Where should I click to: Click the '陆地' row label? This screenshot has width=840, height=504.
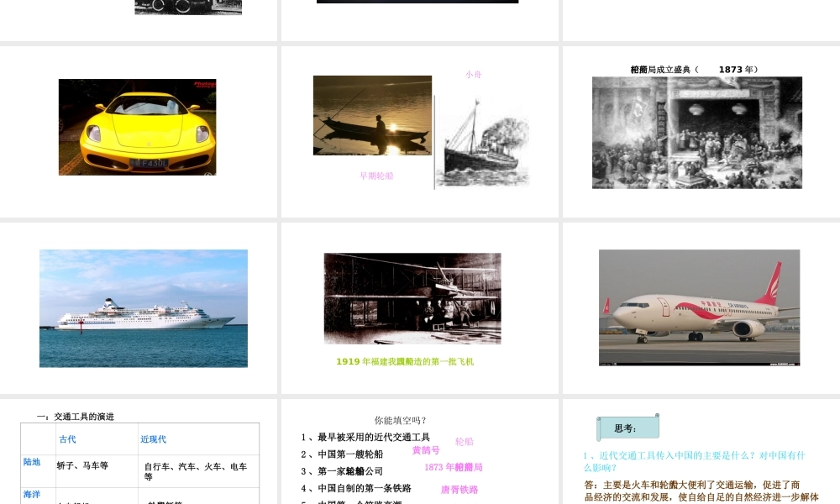coord(32,462)
